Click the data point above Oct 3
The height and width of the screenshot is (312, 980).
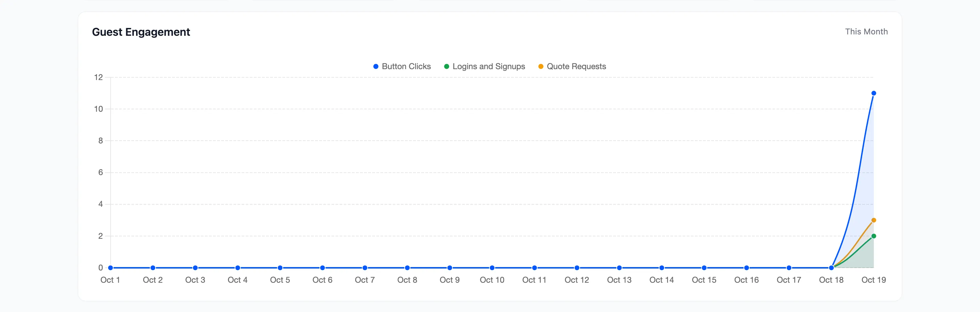195,268
